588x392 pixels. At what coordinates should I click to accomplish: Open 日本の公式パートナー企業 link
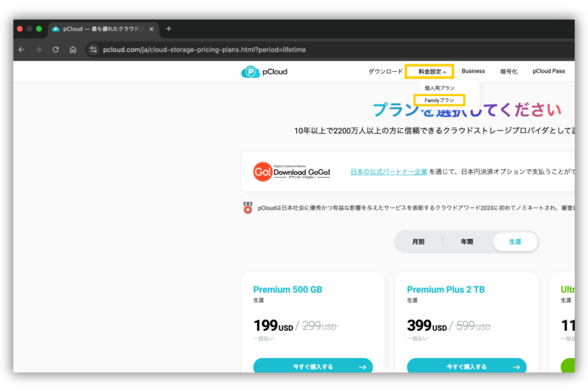coord(388,172)
